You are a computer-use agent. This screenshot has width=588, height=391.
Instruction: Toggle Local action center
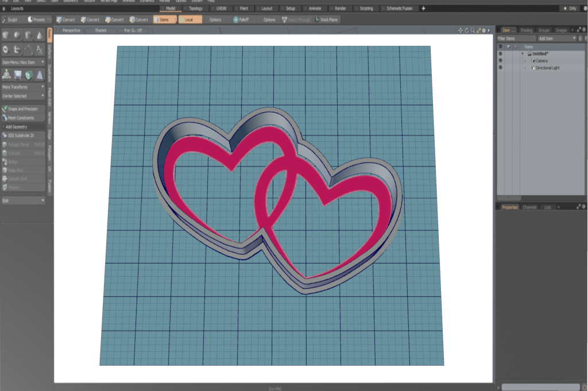tap(190, 20)
